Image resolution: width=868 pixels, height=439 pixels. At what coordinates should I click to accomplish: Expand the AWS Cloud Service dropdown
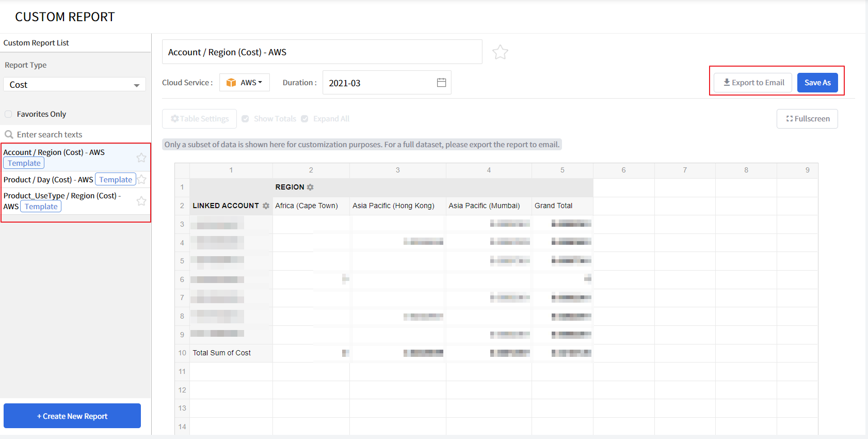tap(245, 83)
